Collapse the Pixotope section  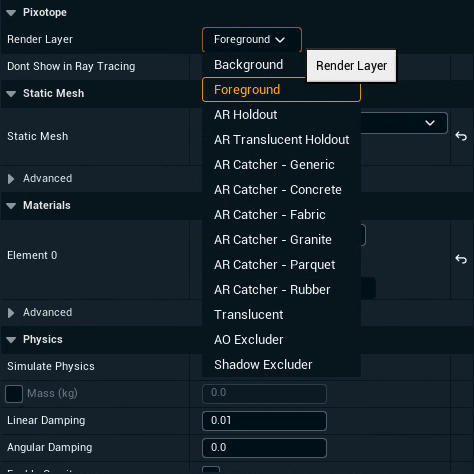pos(11,13)
